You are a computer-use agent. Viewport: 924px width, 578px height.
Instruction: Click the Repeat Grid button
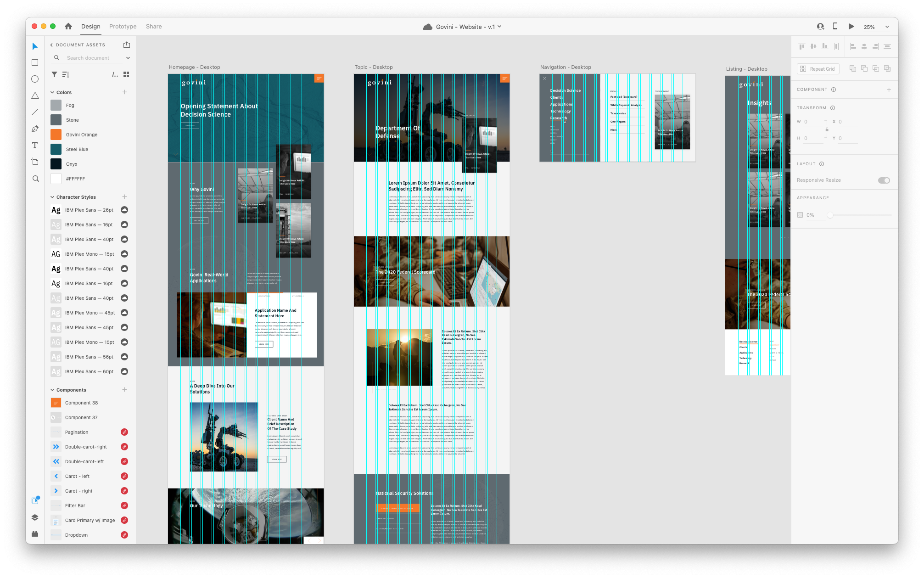[818, 69]
